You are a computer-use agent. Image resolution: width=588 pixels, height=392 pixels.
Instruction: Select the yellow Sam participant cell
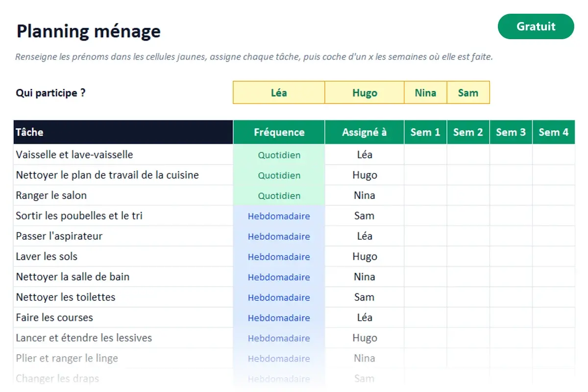tap(468, 93)
